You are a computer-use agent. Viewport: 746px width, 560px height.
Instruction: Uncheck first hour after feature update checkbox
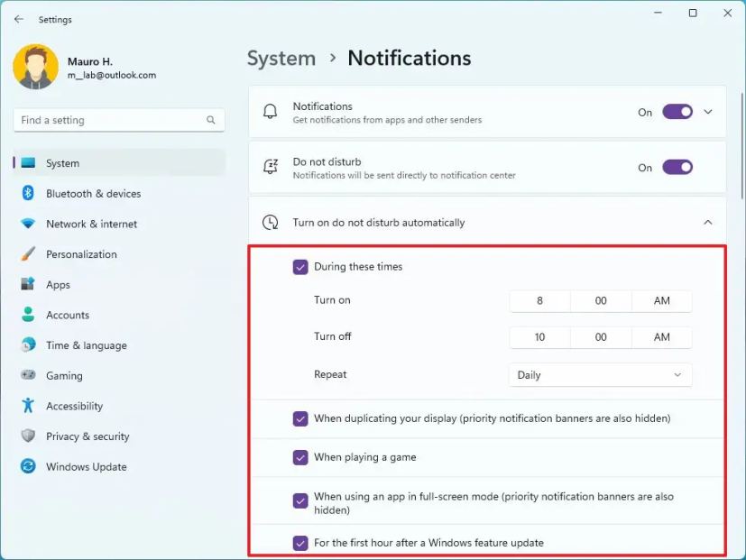[x=300, y=543]
